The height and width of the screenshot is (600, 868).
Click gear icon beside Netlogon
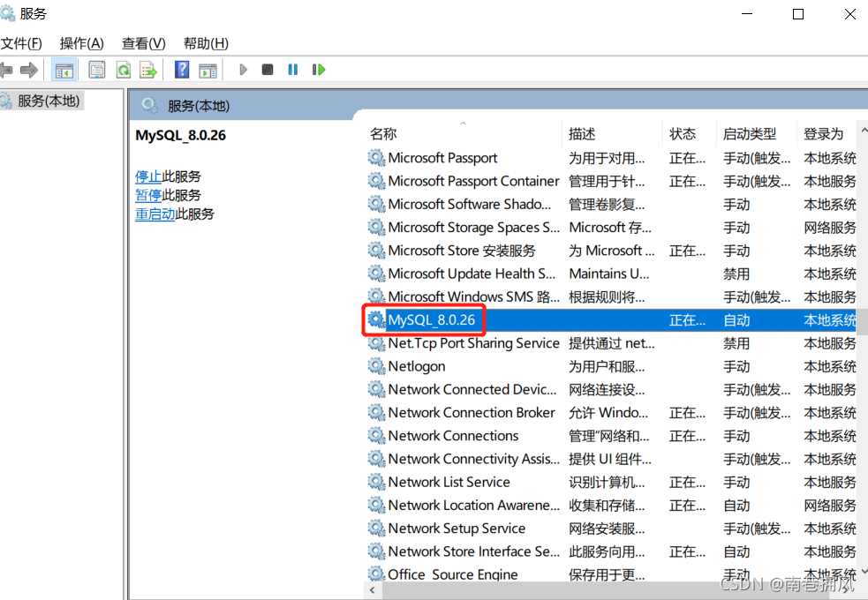tap(376, 366)
